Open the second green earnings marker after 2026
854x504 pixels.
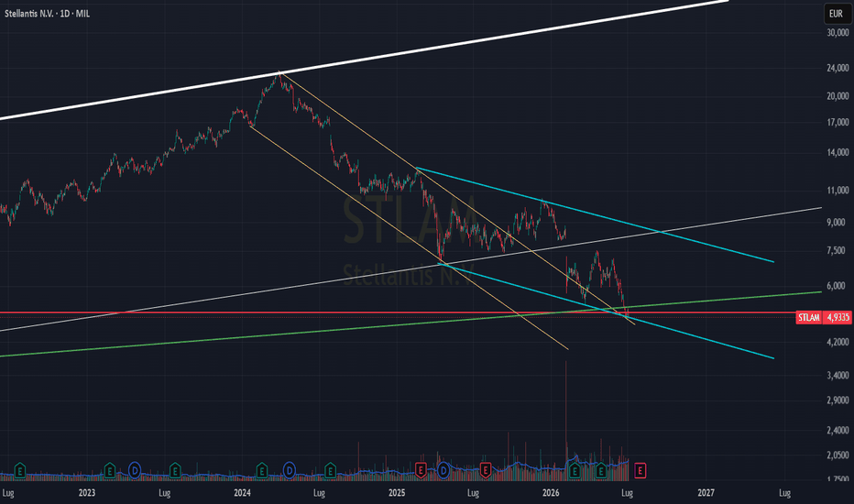tap(601, 471)
